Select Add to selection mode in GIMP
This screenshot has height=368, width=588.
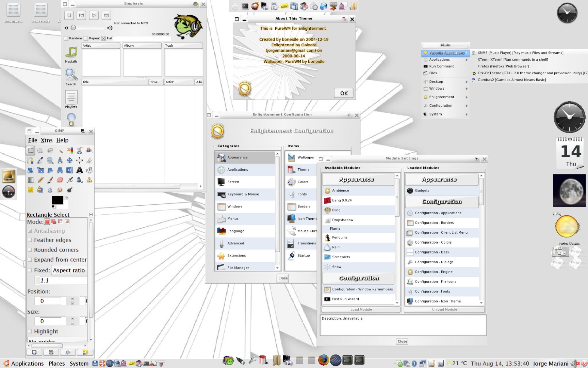[54, 222]
